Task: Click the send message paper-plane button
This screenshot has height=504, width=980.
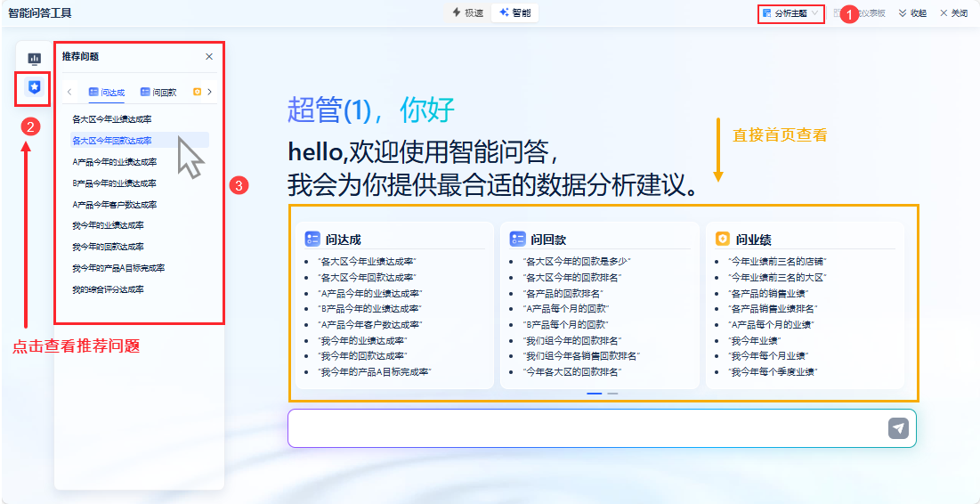Action: (x=898, y=428)
